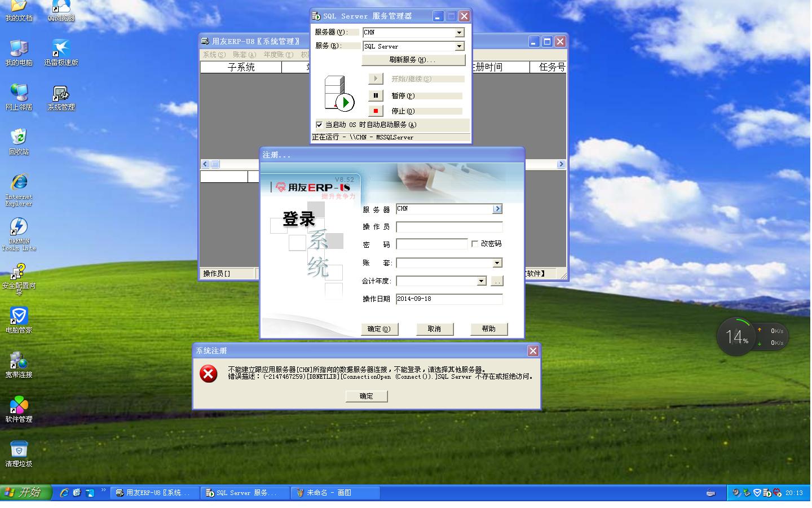Viewport: 812px width, 508px height.
Task: Select the 宽带连接 desktop shortcut
Action: 19,365
